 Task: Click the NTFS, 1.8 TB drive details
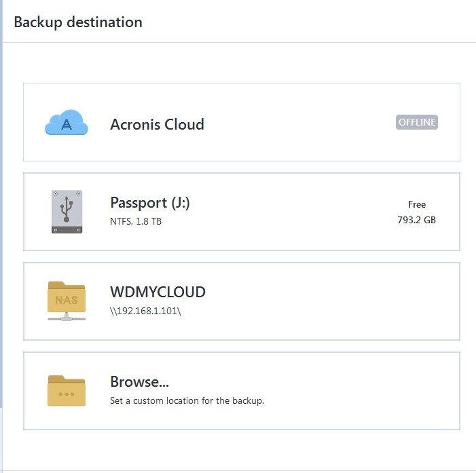pyautogui.click(x=136, y=221)
